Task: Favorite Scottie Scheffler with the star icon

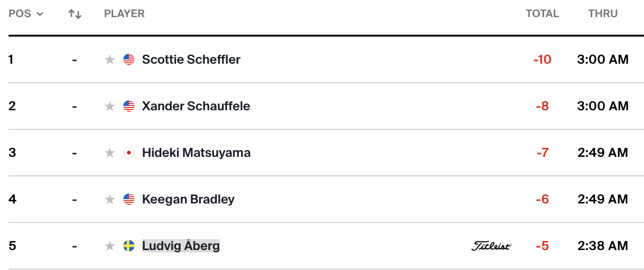Action: [110, 59]
